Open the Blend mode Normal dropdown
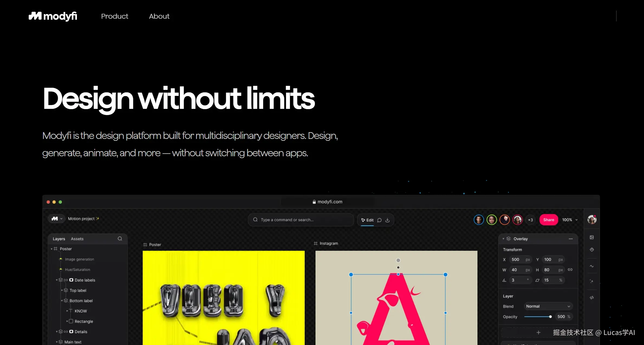644x345 pixels. pyautogui.click(x=548, y=306)
